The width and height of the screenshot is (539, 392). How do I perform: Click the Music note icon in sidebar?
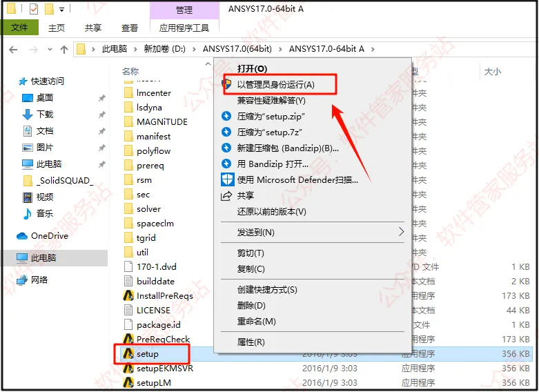coord(27,213)
